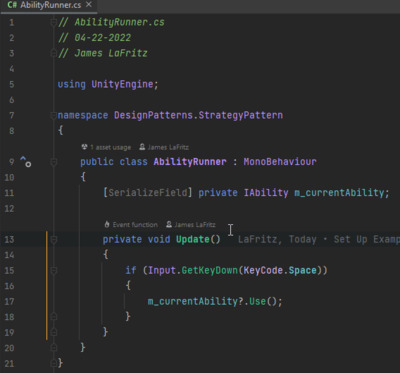Click the flame Event function icon
This screenshot has height=373, width=400.
click(x=107, y=224)
